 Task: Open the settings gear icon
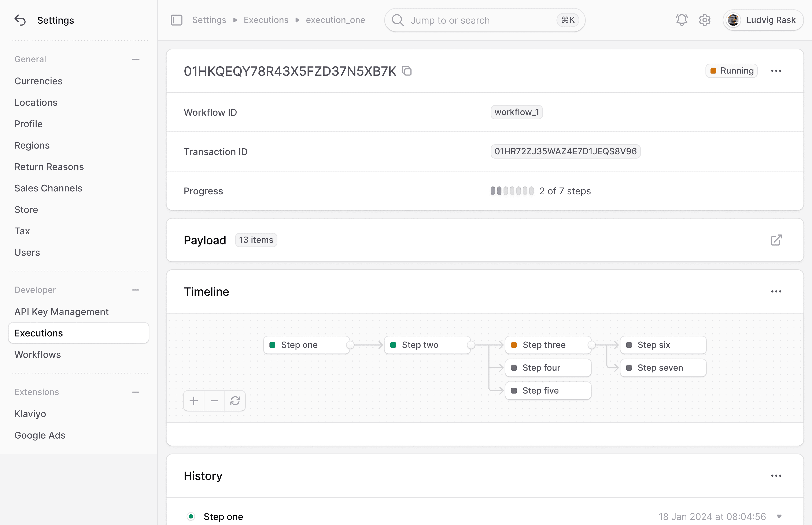705,20
